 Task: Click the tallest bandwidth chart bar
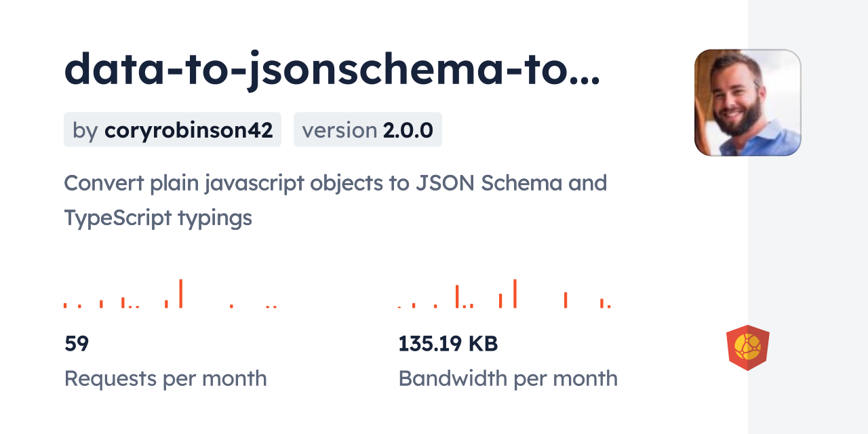[515, 294]
